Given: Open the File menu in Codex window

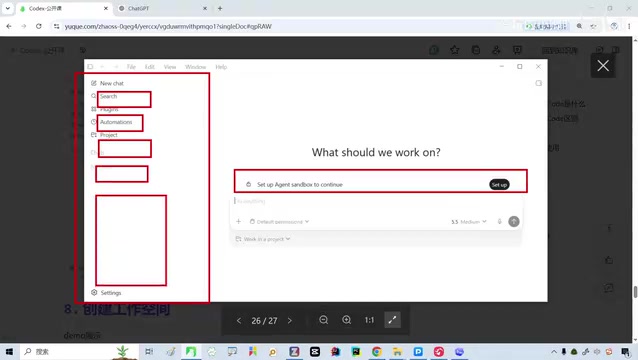Looking at the screenshot, I should point(131,67).
